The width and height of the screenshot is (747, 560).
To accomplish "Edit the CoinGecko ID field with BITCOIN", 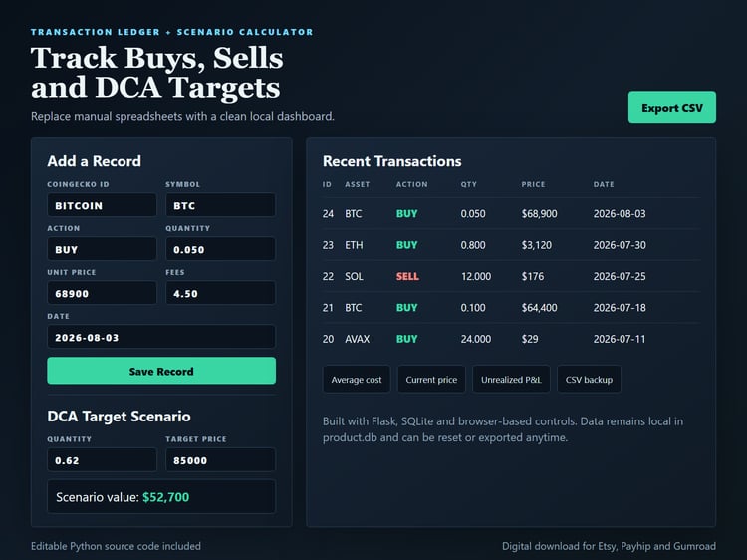I will 102,205.
